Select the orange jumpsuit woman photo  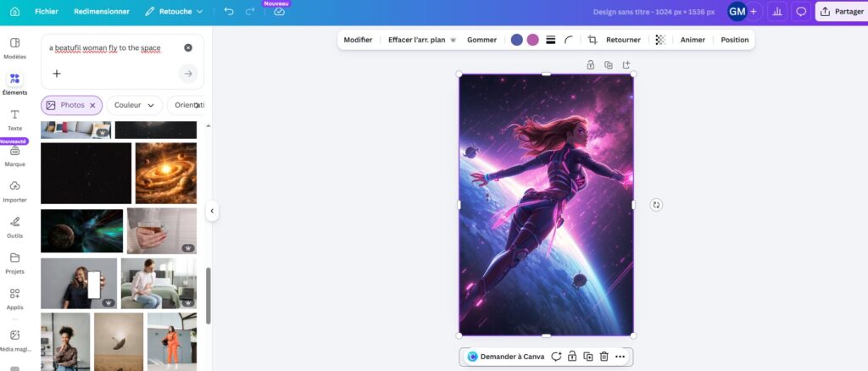[x=172, y=341]
